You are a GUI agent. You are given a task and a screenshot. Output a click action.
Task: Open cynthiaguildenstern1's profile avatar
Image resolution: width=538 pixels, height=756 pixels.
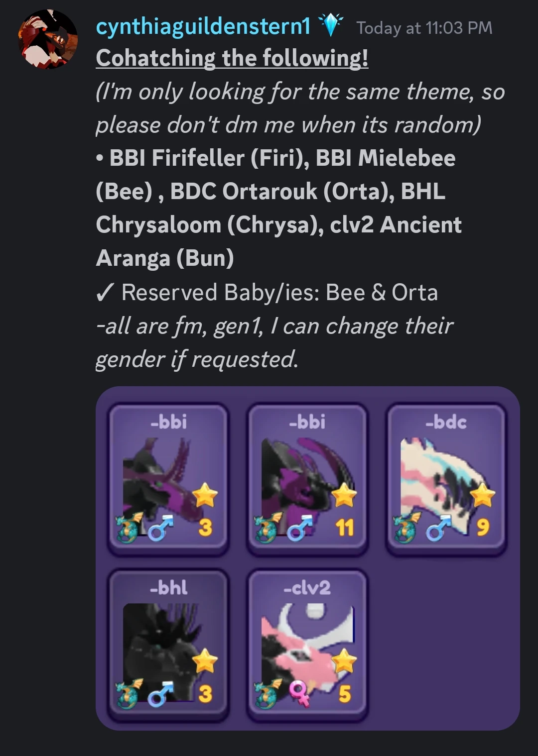48,39
